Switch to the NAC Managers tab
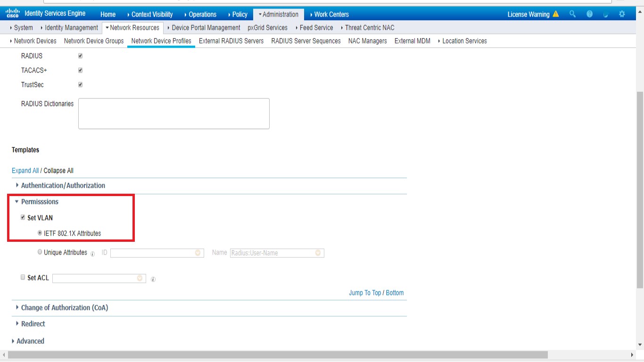Screen dimensions: 644x362 [367, 41]
